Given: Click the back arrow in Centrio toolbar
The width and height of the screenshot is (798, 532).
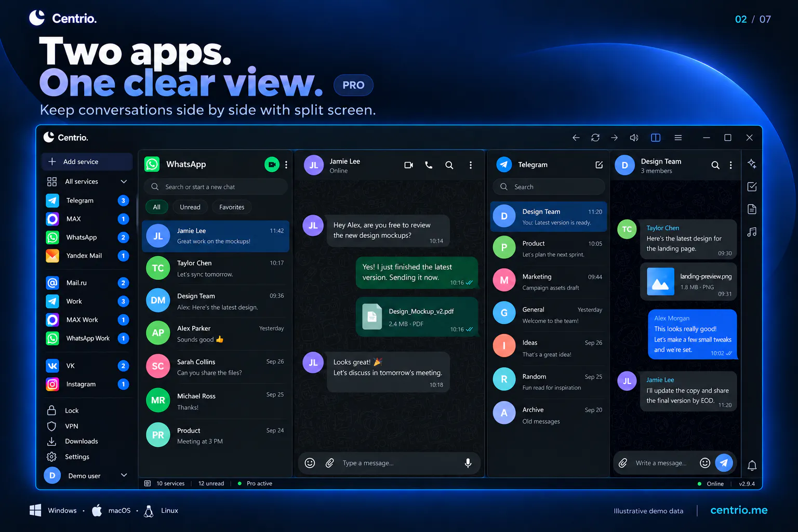Looking at the screenshot, I should pyautogui.click(x=576, y=138).
